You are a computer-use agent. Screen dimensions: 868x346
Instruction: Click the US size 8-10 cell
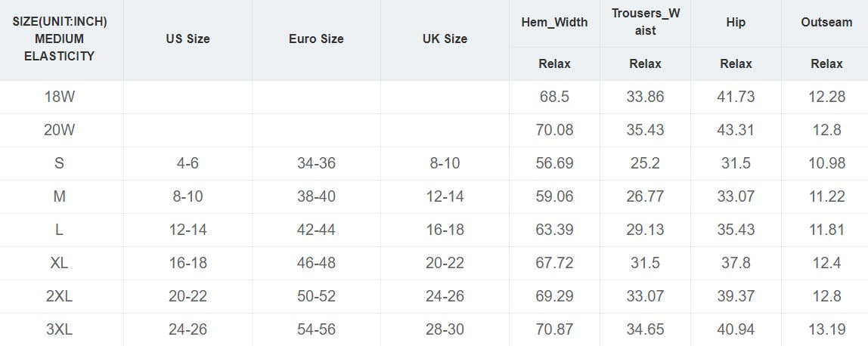[188, 196]
